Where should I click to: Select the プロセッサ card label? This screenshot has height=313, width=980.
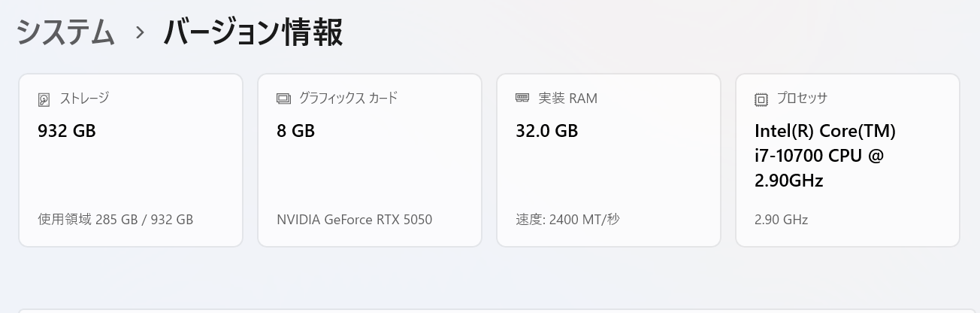tap(802, 98)
